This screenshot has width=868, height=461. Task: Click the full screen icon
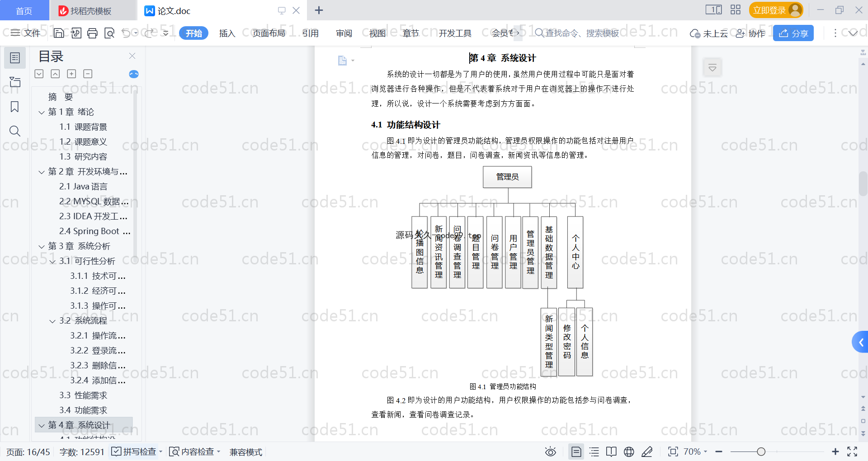pyautogui.click(x=852, y=452)
